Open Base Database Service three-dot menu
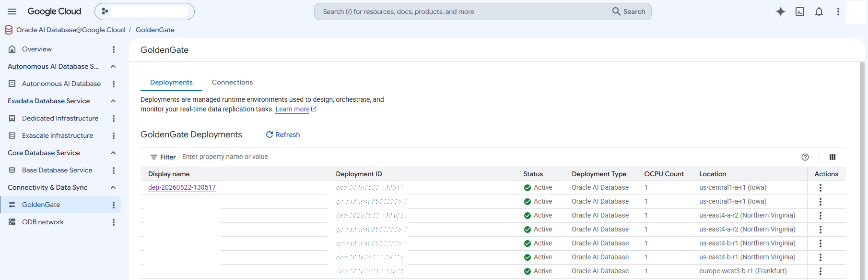 (x=114, y=170)
